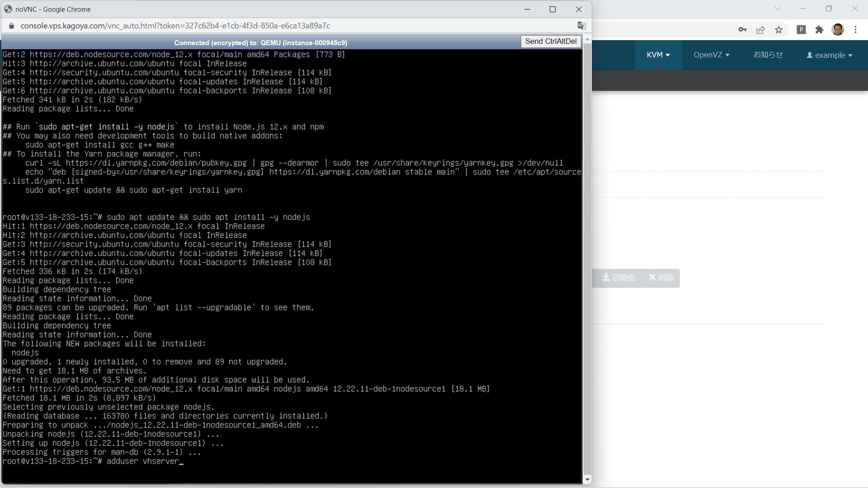Expand the OpenVZ dropdown menu
The height and width of the screenshot is (488, 868).
[711, 55]
